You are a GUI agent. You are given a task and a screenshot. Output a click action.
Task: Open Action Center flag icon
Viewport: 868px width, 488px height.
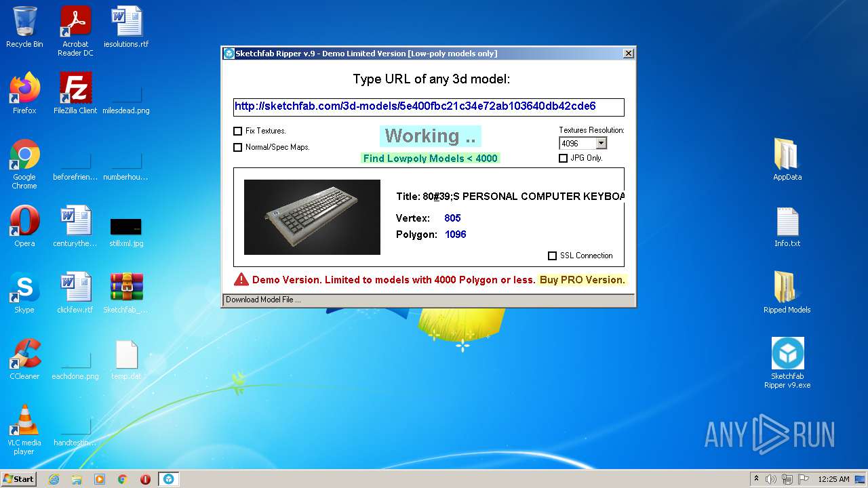point(804,479)
